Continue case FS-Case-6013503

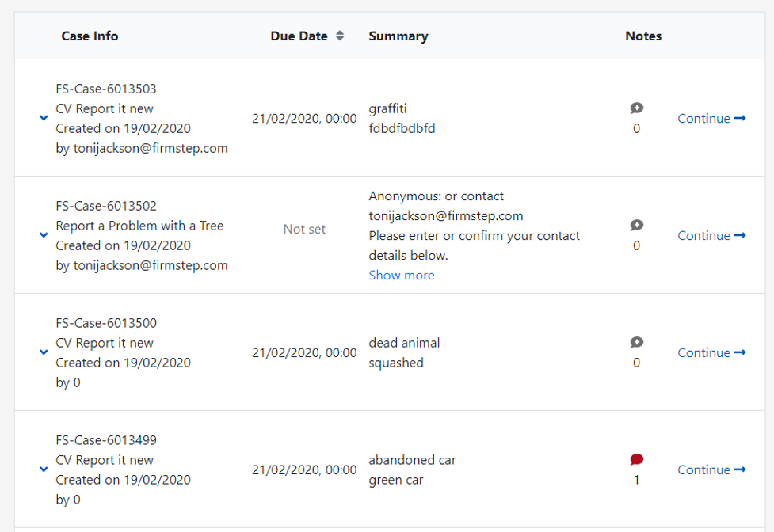711,118
